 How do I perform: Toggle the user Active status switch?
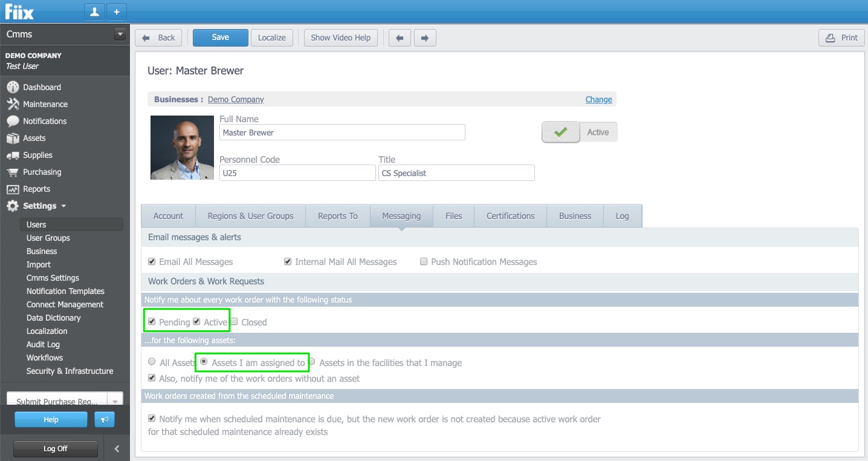click(579, 132)
